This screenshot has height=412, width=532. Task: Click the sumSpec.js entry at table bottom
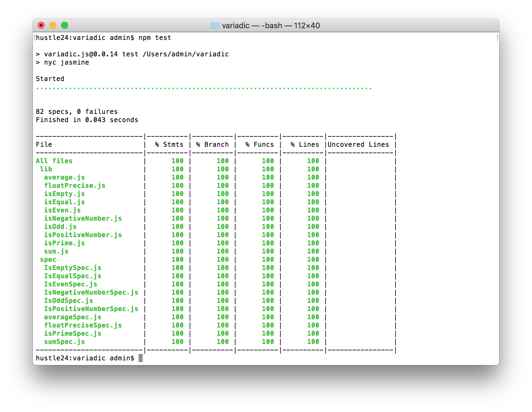click(x=65, y=342)
